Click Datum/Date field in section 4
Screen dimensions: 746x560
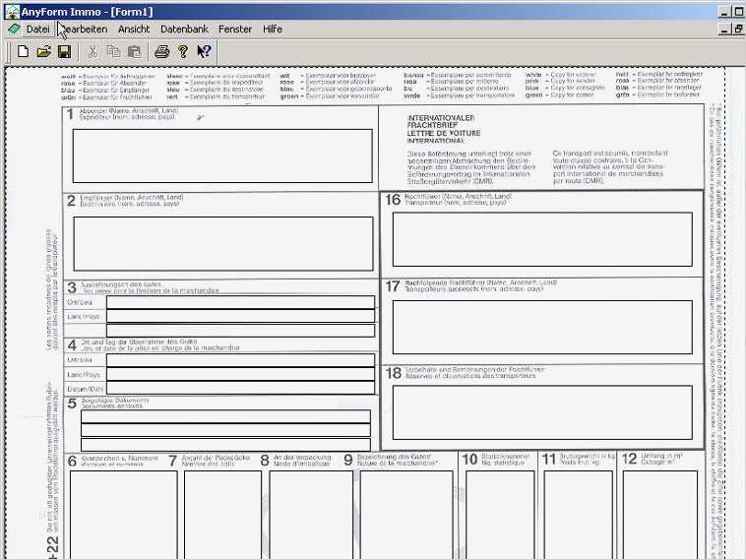pyautogui.click(x=240, y=388)
